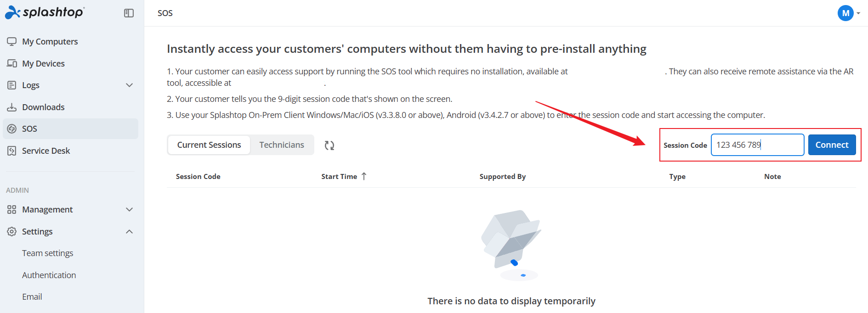Collapse the sidebar using the panel toggle
868x313 pixels.
[x=129, y=13]
